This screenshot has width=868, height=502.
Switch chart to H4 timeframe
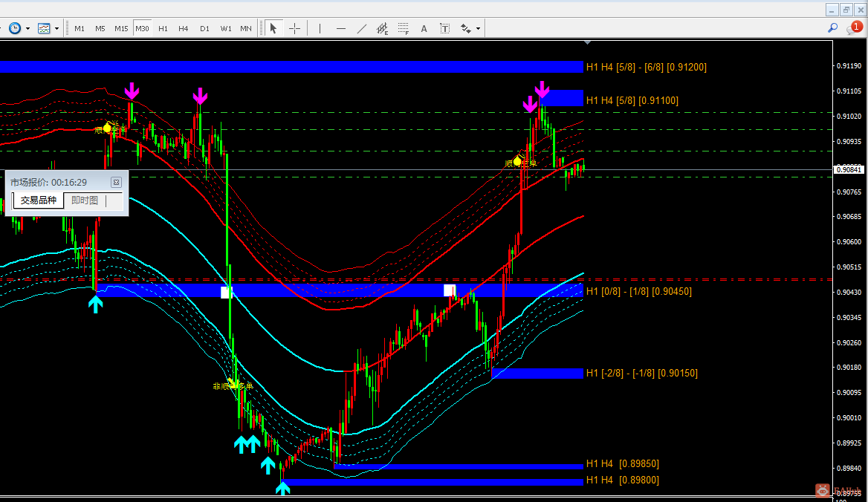184,28
